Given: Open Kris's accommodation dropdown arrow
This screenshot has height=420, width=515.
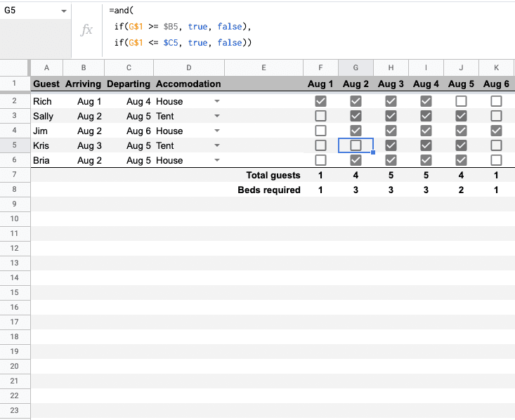Looking at the screenshot, I should pyautogui.click(x=216, y=145).
